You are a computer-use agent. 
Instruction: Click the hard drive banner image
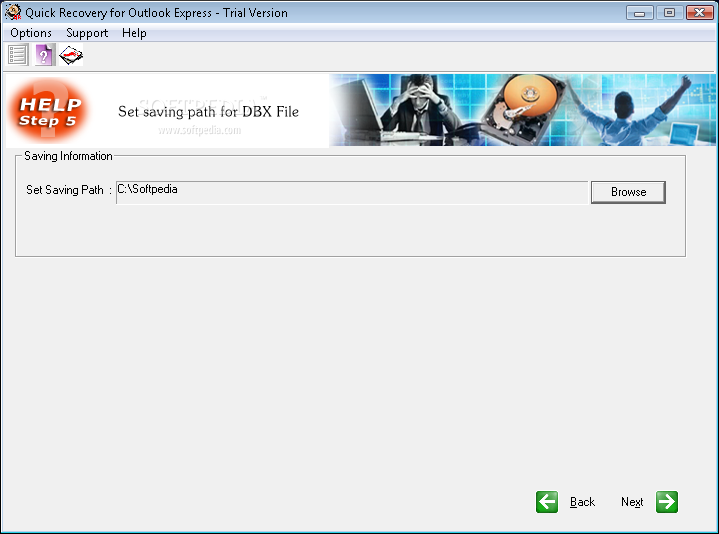click(522, 110)
